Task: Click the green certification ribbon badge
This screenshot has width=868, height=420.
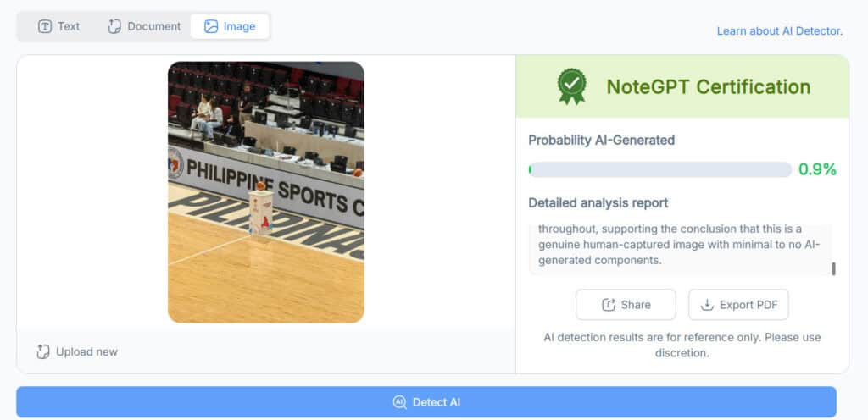Action: (572, 86)
